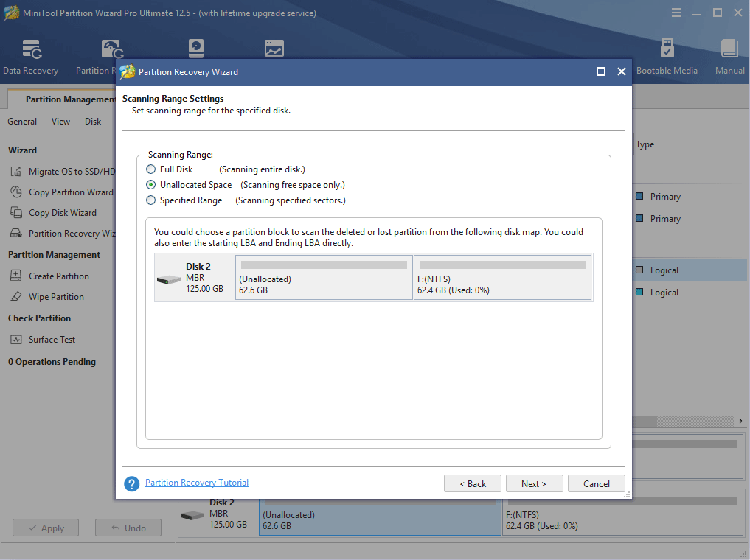Image resolution: width=750 pixels, height=560 pixels.
Task: Open Copy Disk Wizard in sidebar
Action: click(62, 213)
